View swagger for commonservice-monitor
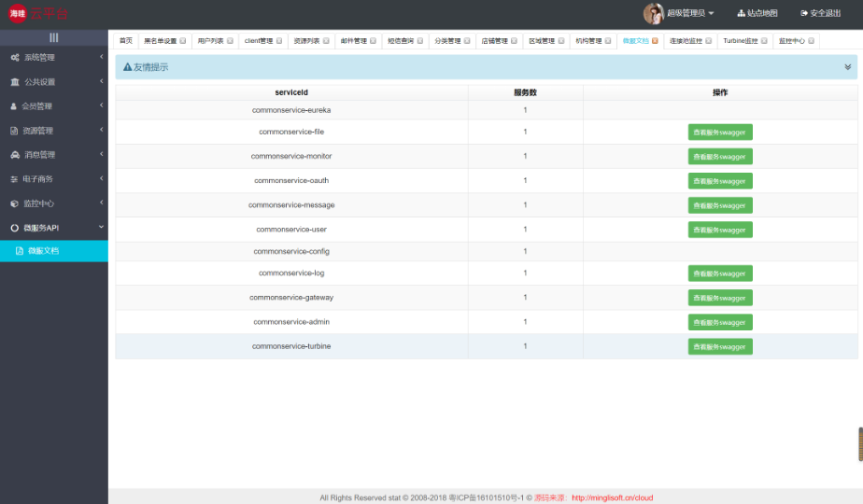 click(x=720, y=156)
